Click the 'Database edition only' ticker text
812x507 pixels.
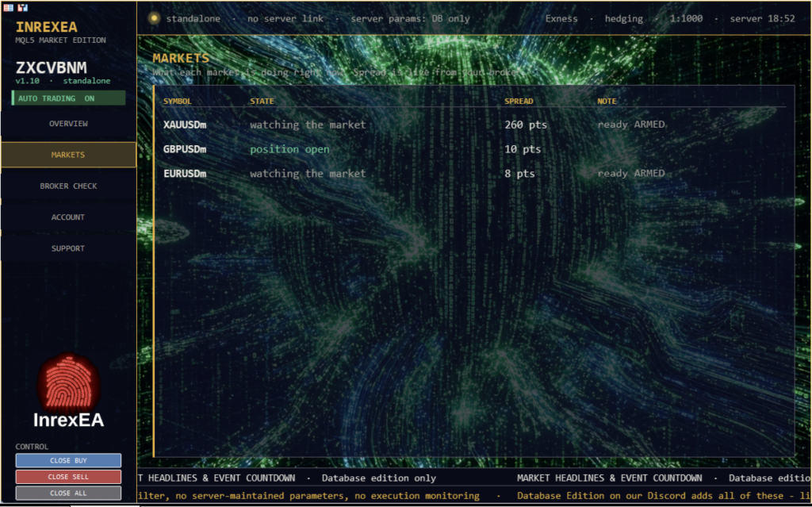[x=378, y=478]
